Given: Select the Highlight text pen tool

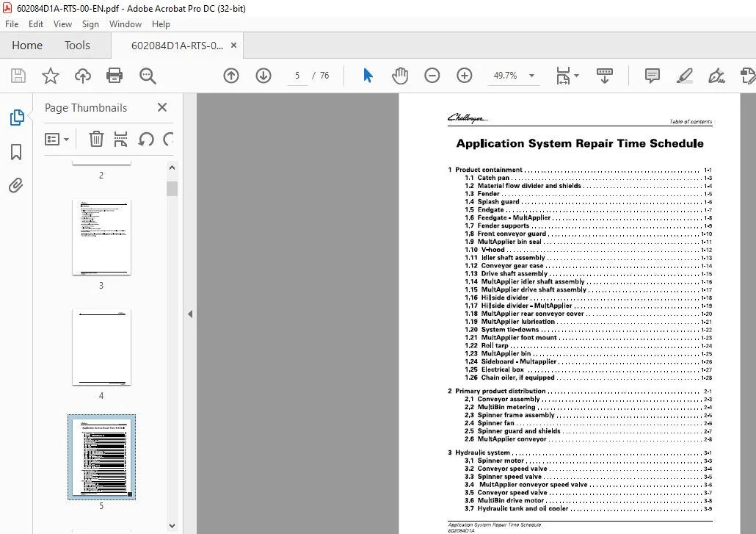Looking at the screenshot, I should tap(685, 76).
